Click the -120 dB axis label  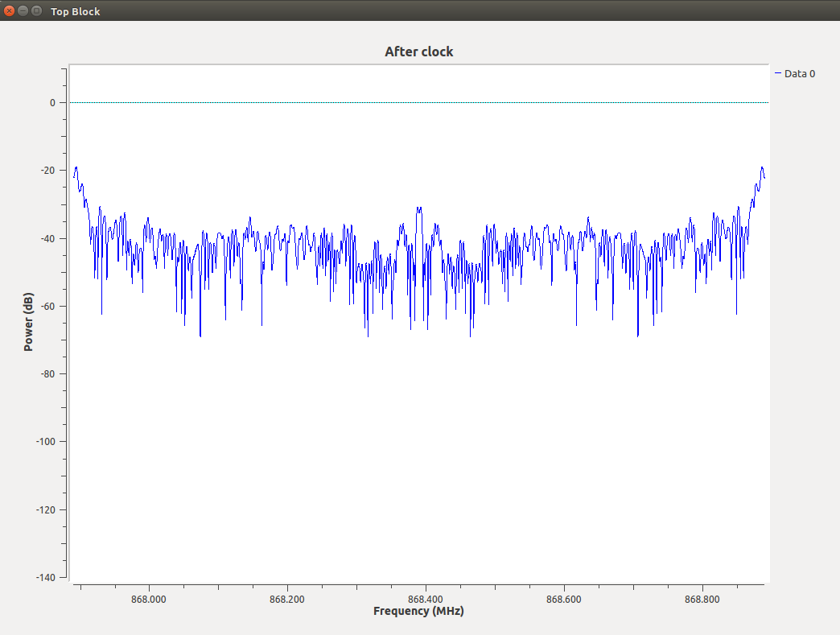(x=46, y=509)
